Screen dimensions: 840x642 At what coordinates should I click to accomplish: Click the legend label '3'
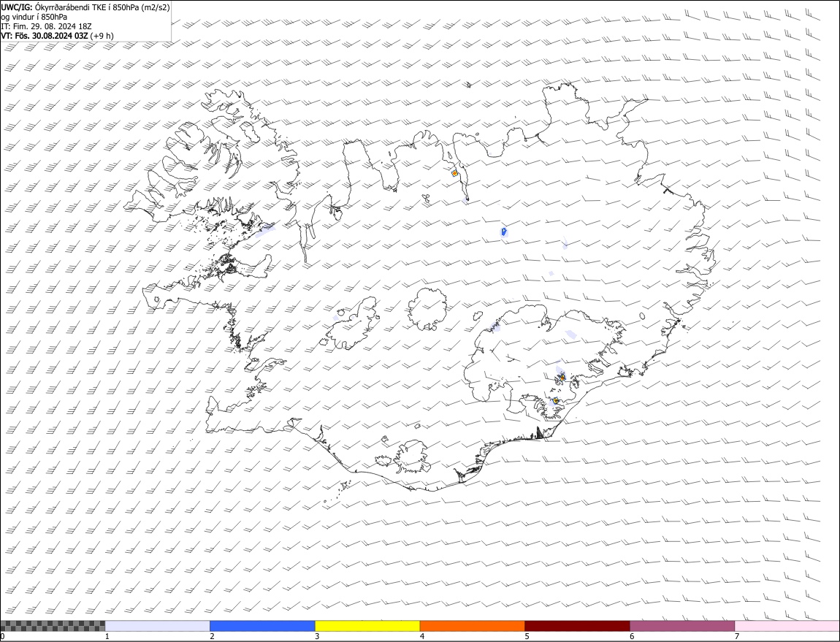pyautogui.click(x=317, y=637)
